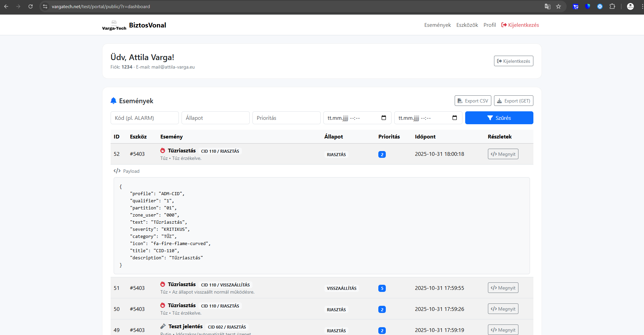Open the first date filter calendar picker
Image resolution: width=644 pixels, height=335 pixels.
pos(384,118)
